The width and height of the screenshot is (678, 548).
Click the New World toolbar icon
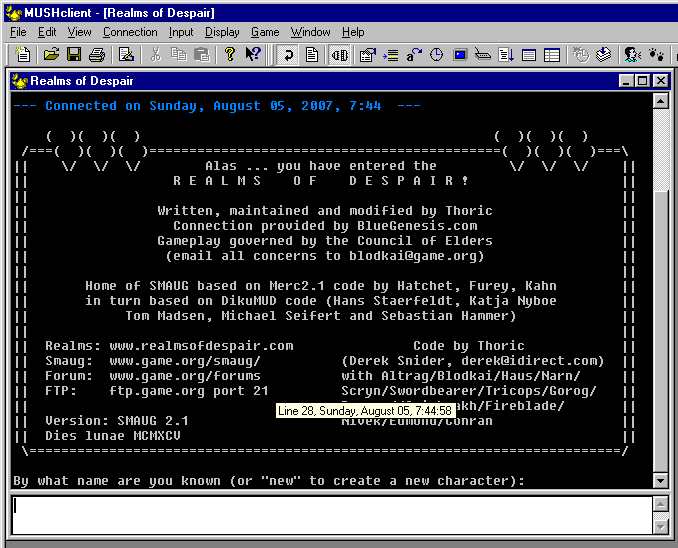click(x=22, y=54)
